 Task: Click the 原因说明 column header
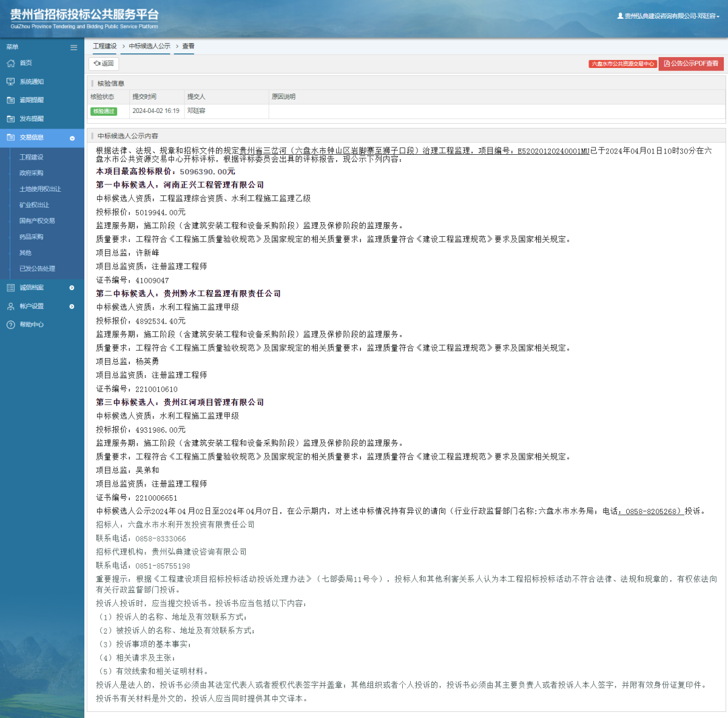coord(283,97)
